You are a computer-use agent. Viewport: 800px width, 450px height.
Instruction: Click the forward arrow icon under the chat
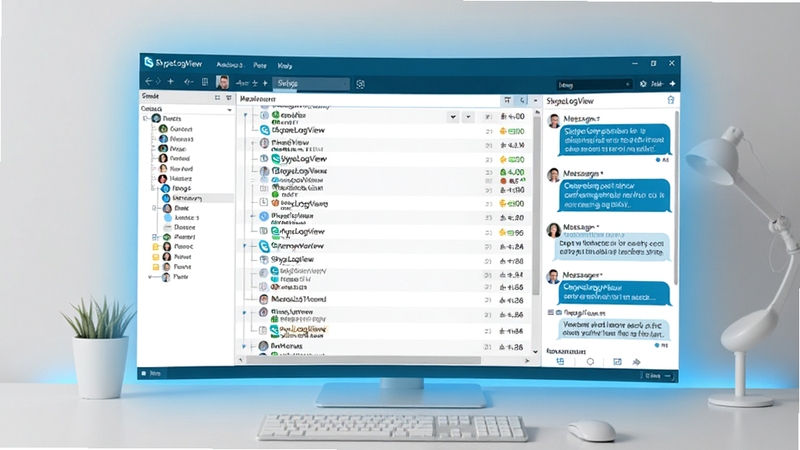pyautogui.click(x=636, y=362)
